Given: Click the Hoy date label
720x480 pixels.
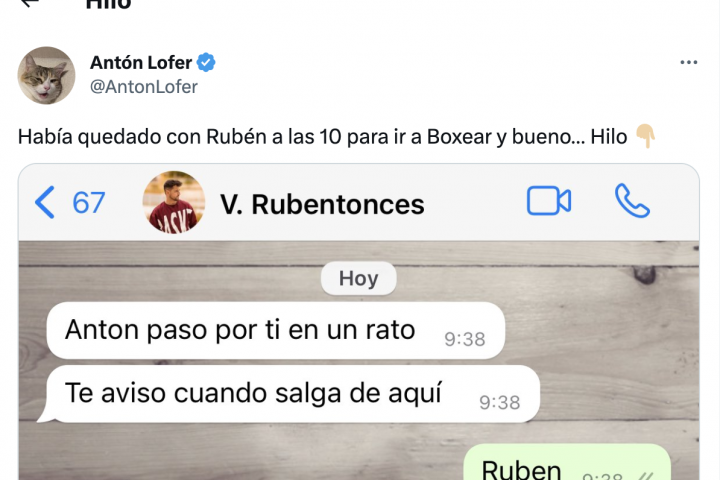Looking at the screenshot, I should pos(359,278).
